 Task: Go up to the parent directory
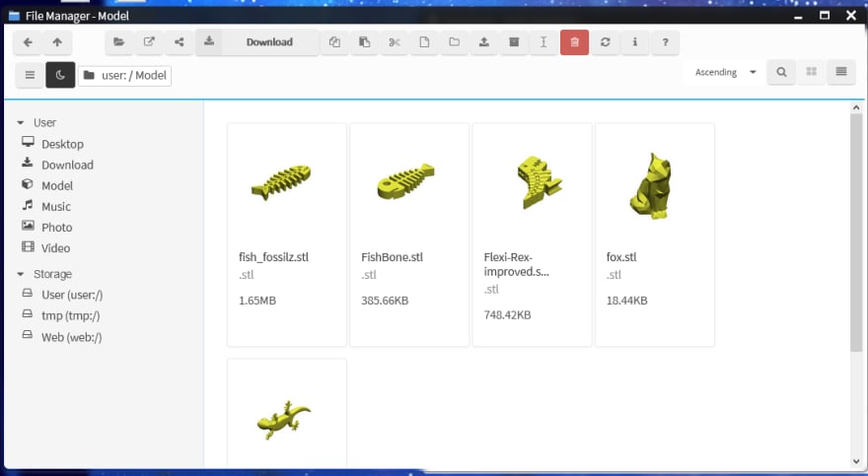point(57,42)
